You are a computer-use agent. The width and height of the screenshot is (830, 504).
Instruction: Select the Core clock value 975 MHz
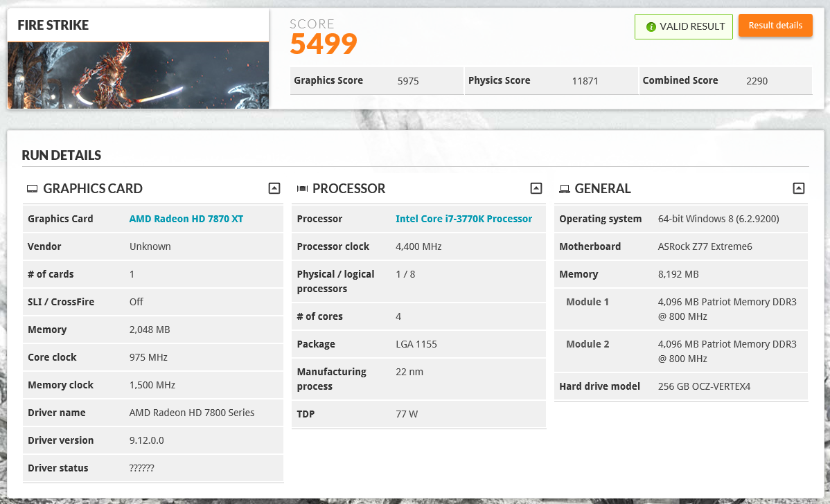148,357
